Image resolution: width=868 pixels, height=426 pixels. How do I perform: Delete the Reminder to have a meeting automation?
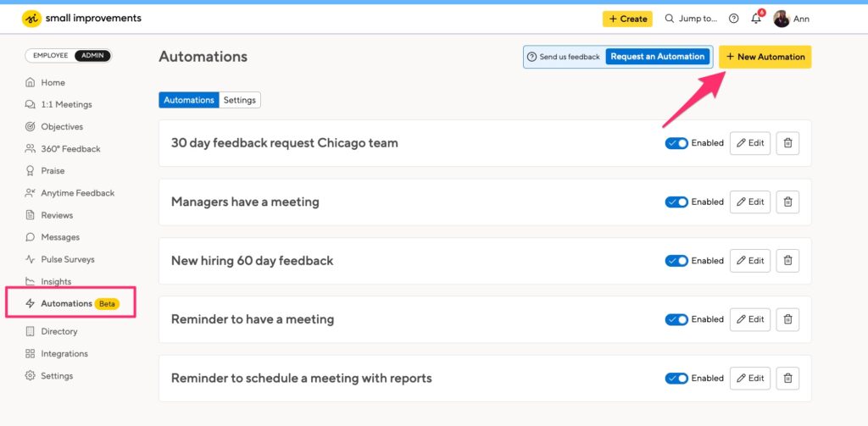[787, 320]
